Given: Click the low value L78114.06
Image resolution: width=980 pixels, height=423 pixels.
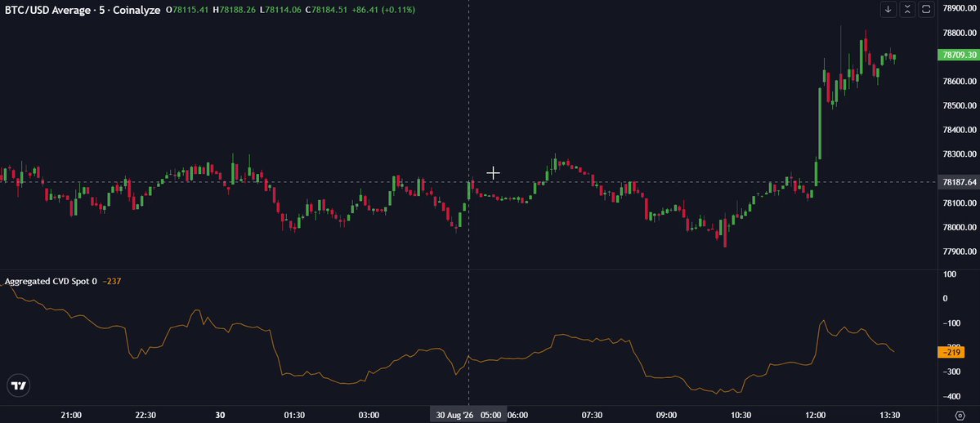Looking at the screenshot, I should 280,10.
